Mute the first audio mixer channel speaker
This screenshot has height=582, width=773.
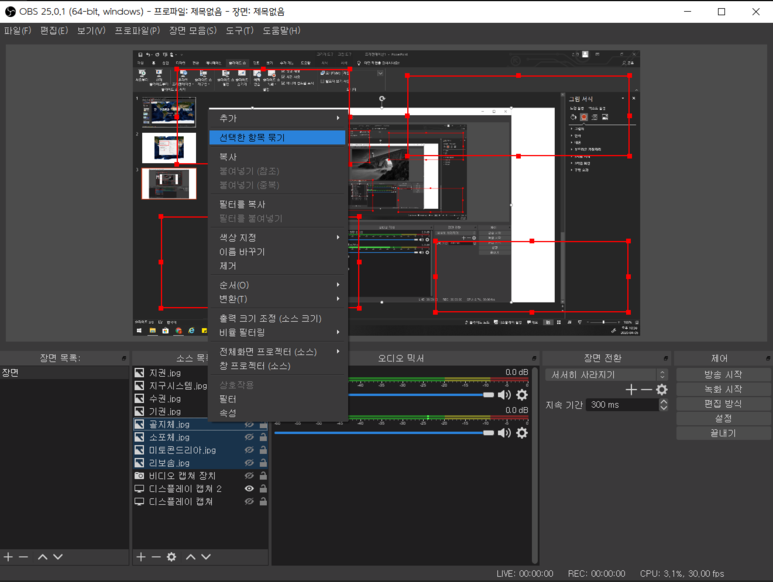pos(504,395)
